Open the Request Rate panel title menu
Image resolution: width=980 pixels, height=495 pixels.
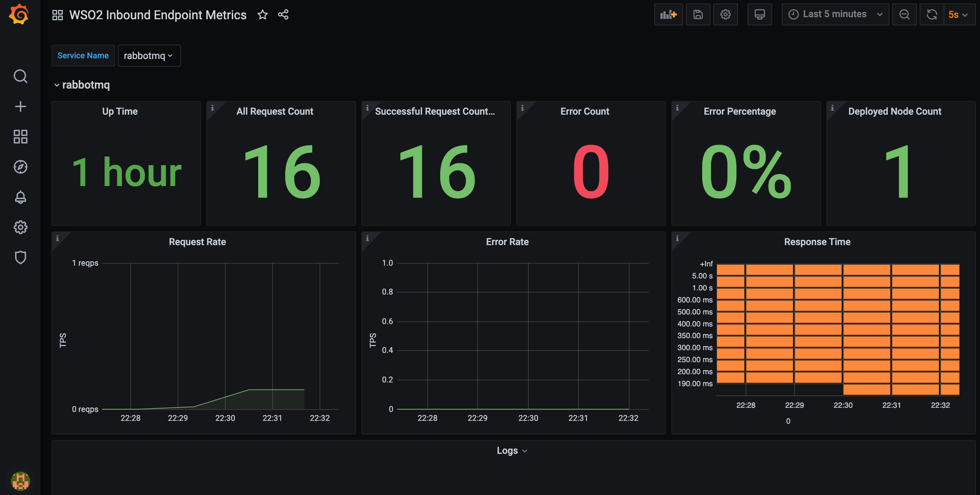click(x=197, y=242)
